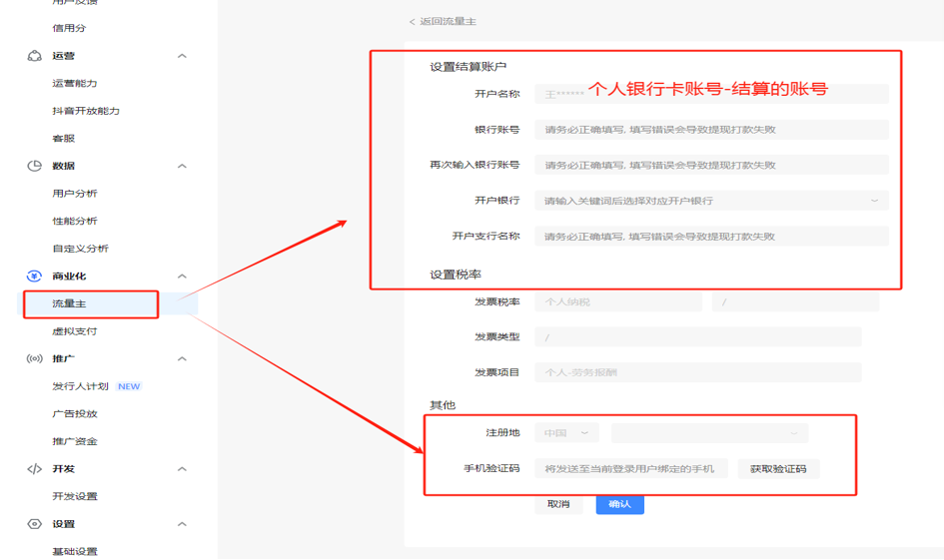Click the 取消 button

558,504
